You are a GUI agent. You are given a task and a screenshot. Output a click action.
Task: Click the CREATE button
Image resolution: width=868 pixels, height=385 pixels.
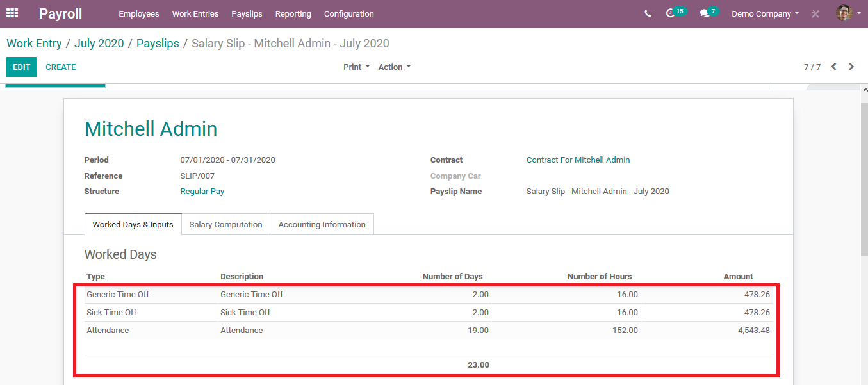(x=61, y=67)
